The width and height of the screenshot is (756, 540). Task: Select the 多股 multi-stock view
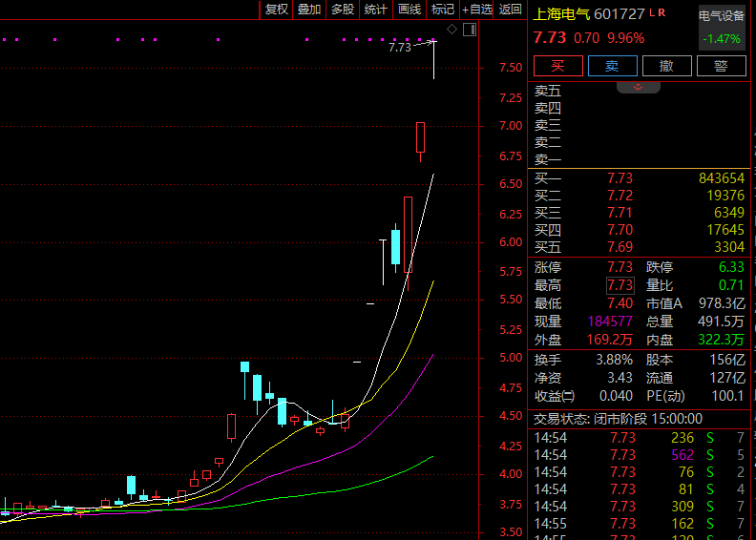click(x=343, y=10)
